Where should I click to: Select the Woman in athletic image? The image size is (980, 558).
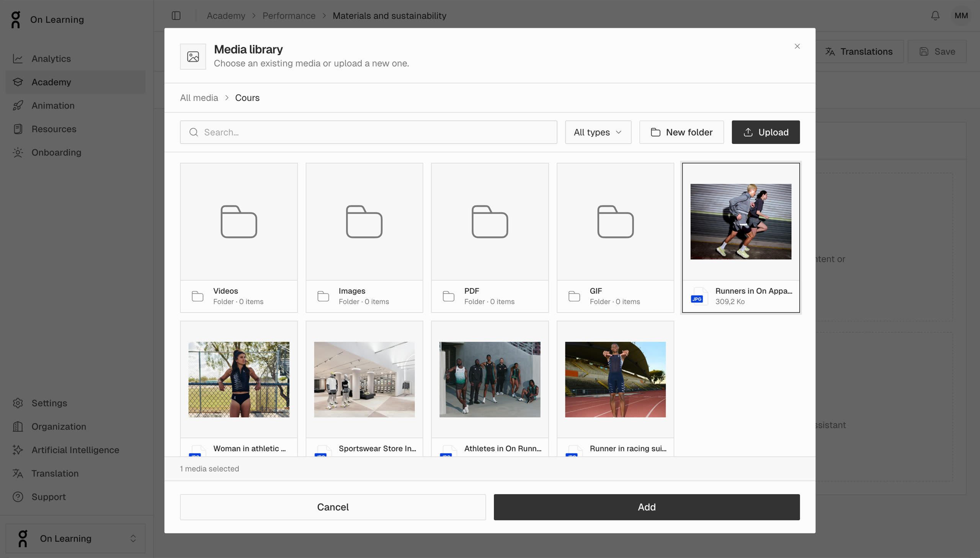239,388
